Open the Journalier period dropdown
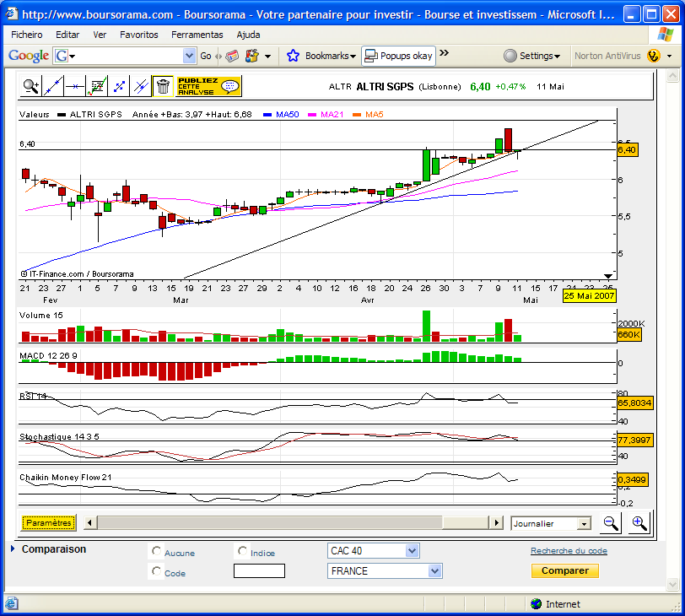 (550, 523)
